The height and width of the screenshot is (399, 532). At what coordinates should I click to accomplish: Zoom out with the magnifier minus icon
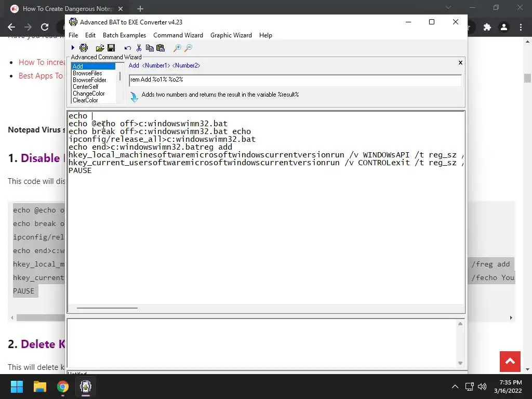[188, 48]
